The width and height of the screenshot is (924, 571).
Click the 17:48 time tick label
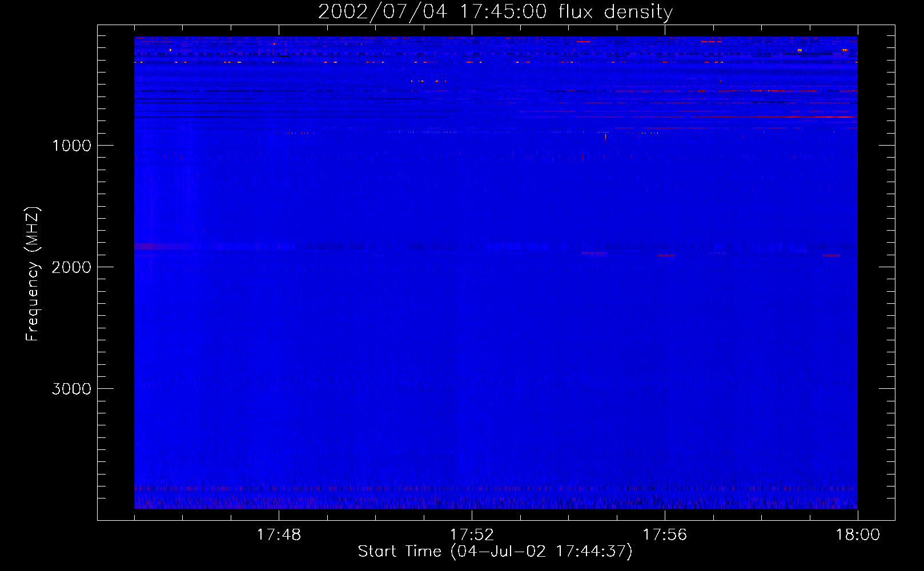click(x=279, y=535)
